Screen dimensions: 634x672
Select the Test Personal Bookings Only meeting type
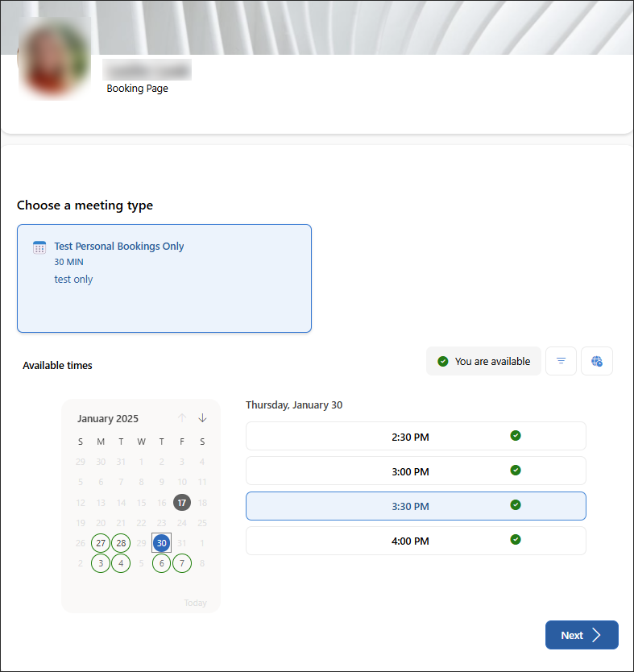[164, 278]
